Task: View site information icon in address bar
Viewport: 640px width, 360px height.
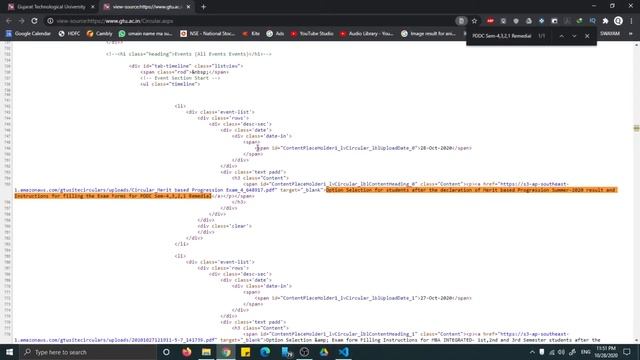Action: [50, 21]
